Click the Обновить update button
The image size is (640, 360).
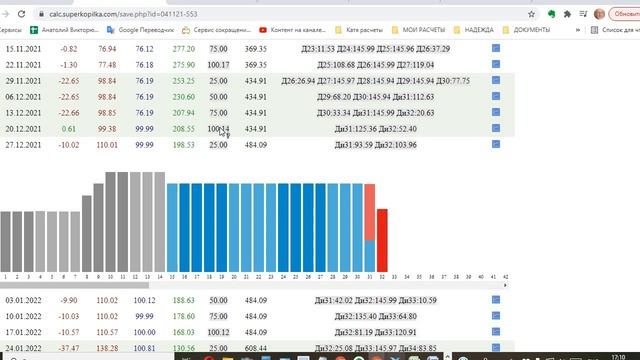(625, 14)
